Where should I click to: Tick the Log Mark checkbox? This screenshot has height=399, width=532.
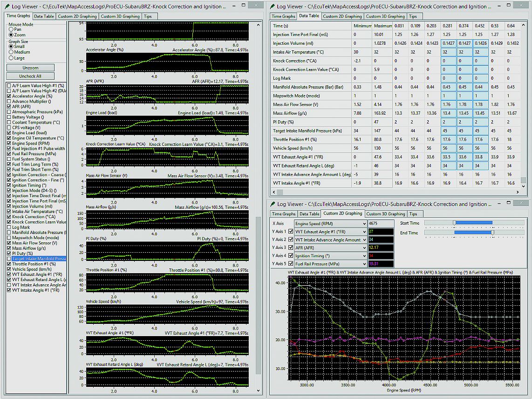point(9,227)
